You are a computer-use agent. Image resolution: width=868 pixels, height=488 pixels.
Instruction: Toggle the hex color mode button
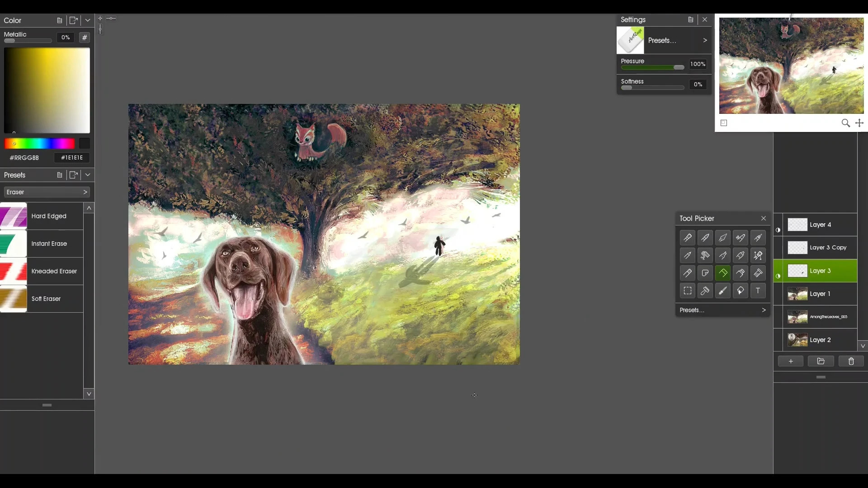[x=85, y=38]
